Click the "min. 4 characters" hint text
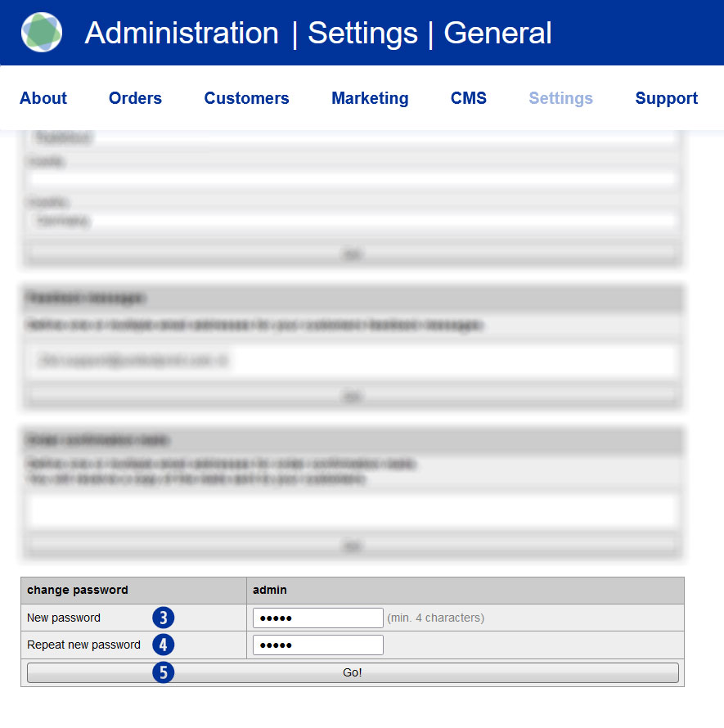This screenshot has height=728, width=724. 435,618
